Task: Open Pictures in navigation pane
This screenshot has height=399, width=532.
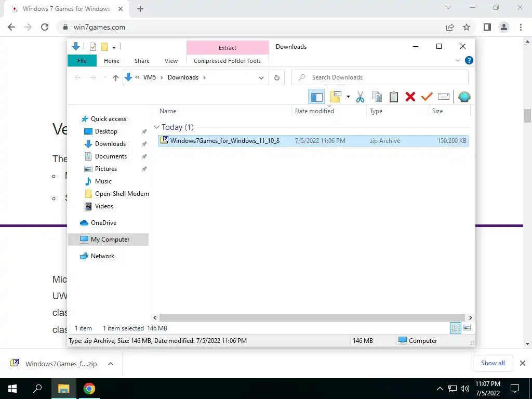Action: pyautogui.click(x=106, y=169)
